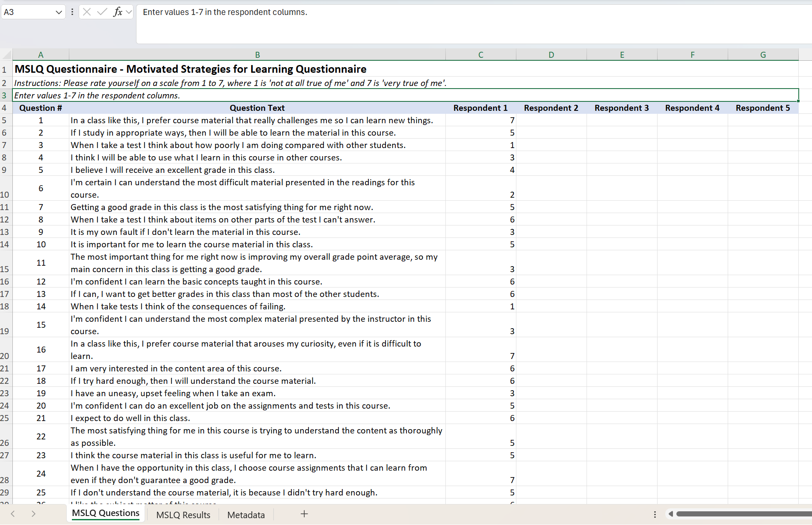The height and width of the screenshot is (525, 812).
Task: Click the column C header
Action: (x=480, y=54)
